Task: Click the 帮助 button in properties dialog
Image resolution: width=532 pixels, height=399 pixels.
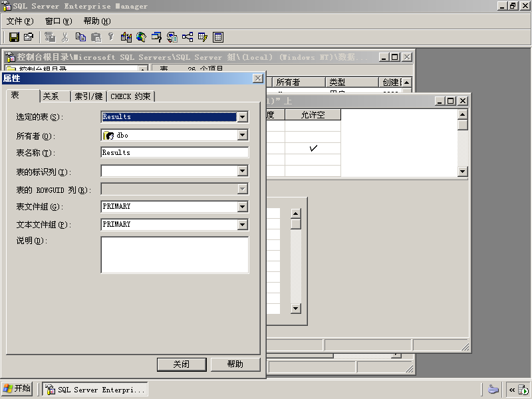Action: click(235, 364)
